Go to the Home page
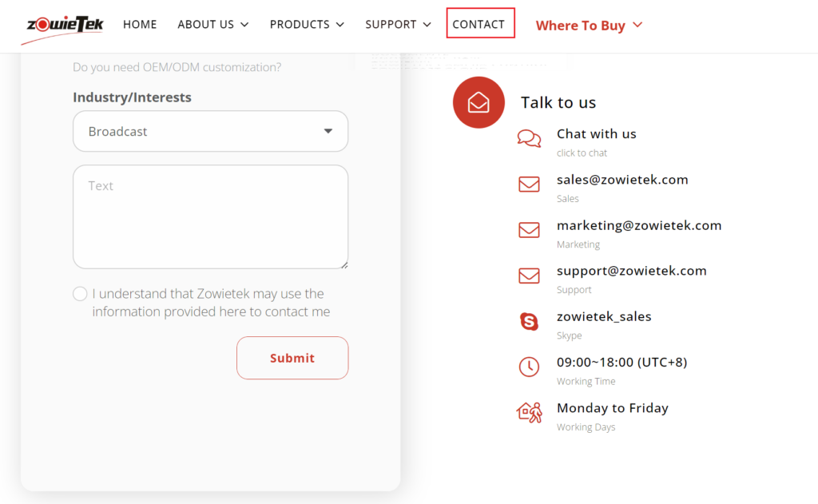This screenshot has width=818, height=504. pyautogui.click(x=140, y=25)
